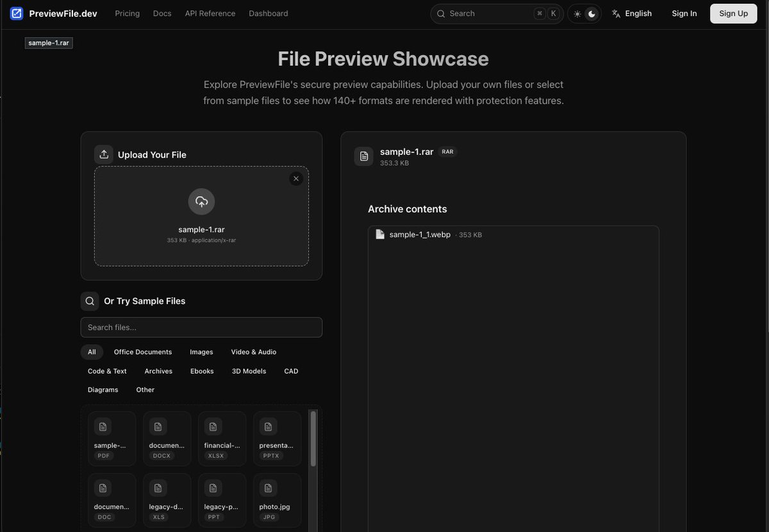Filter by Images category

201,352
